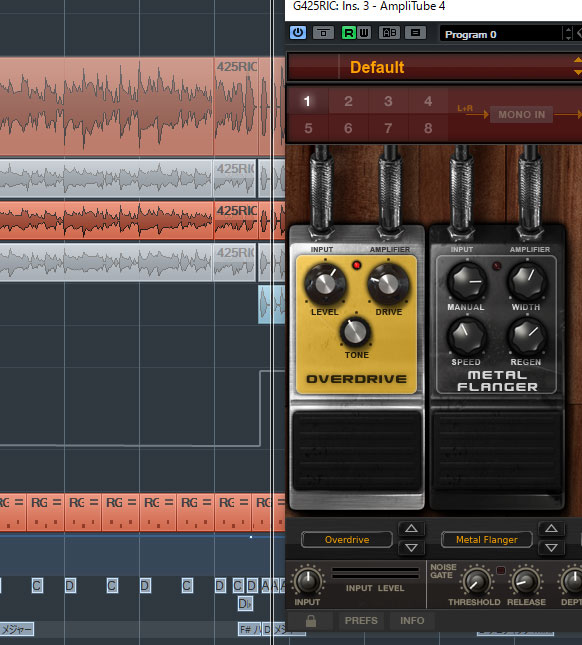Viewport: 582px width, 645px height.
Task: Click the noise gate RELEASE knob
Action: (526, 581)
